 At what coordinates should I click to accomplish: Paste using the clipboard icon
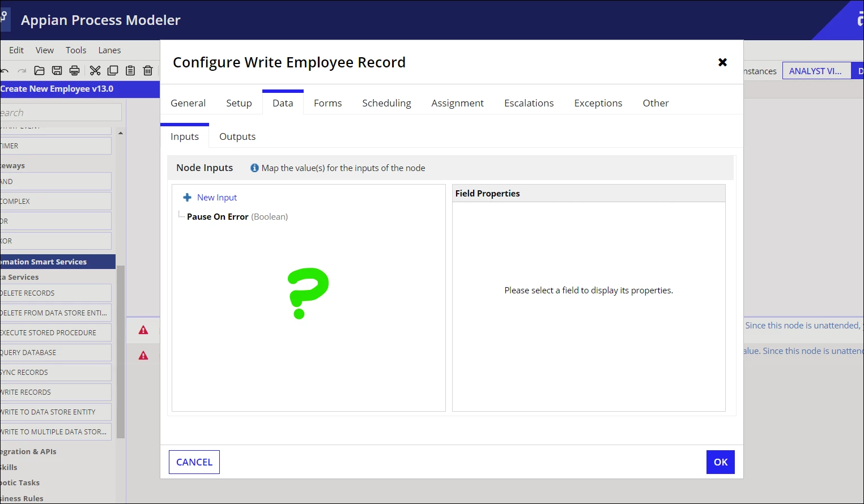tap(130, 71)
